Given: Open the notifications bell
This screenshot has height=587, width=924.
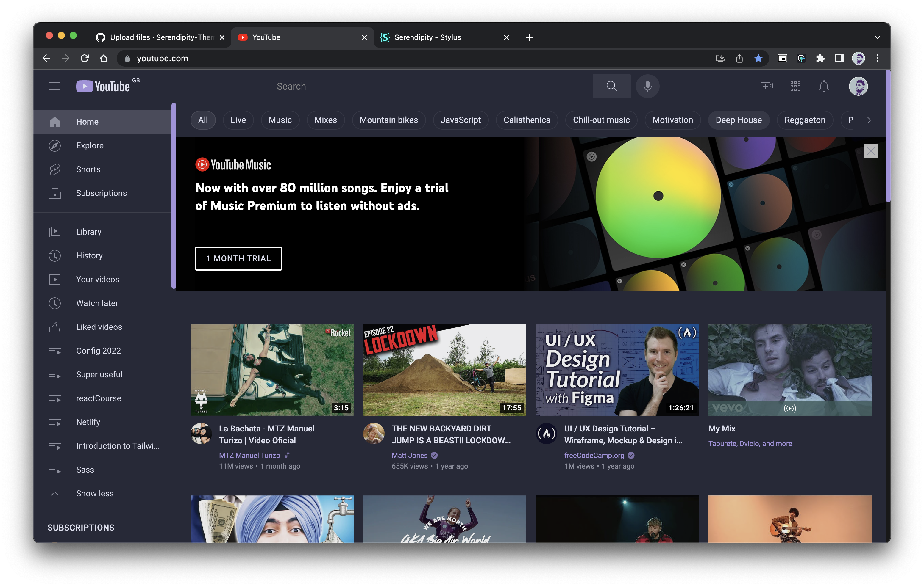Looking at the screenshot, I should pyautogui.click(x=823, y=86).
